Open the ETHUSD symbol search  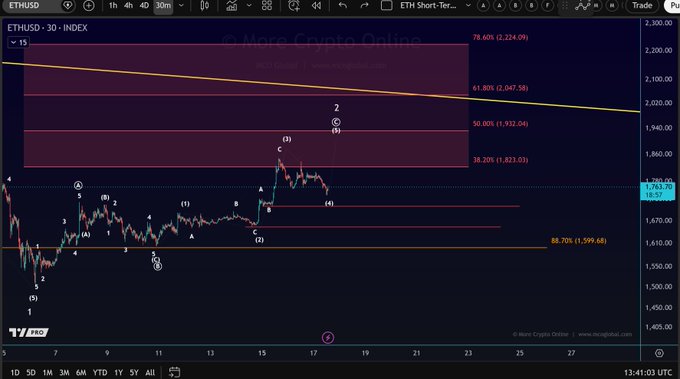[x=24, y=6]
